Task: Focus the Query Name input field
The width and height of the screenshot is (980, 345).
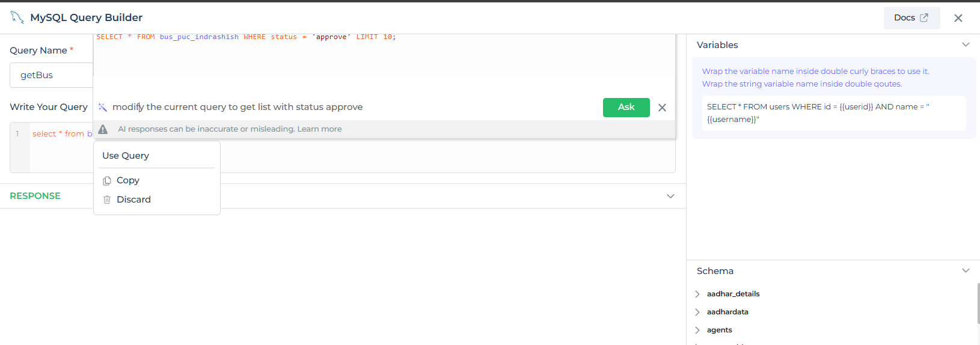Action: (51, 75)
